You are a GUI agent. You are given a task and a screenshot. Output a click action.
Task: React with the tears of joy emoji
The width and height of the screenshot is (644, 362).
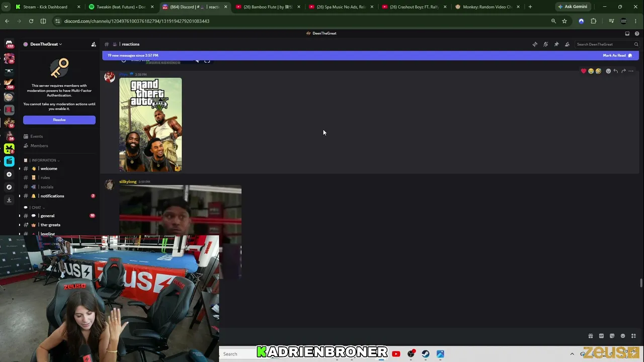point(591,71)
